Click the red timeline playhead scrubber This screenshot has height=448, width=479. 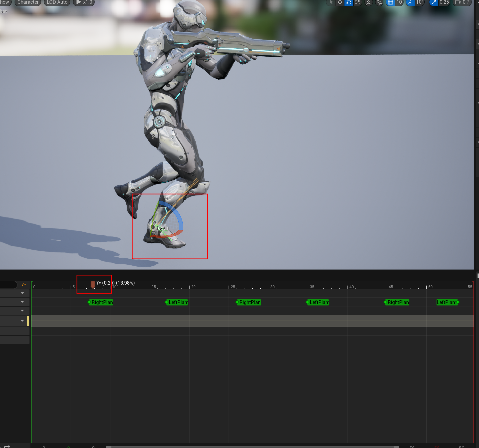coord(93,284)
